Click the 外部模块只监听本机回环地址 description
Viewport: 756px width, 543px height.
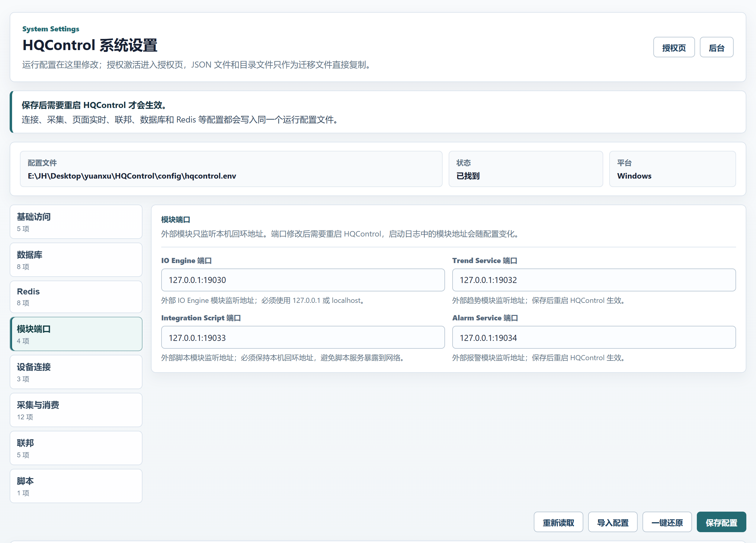click(x=341, y=234)
